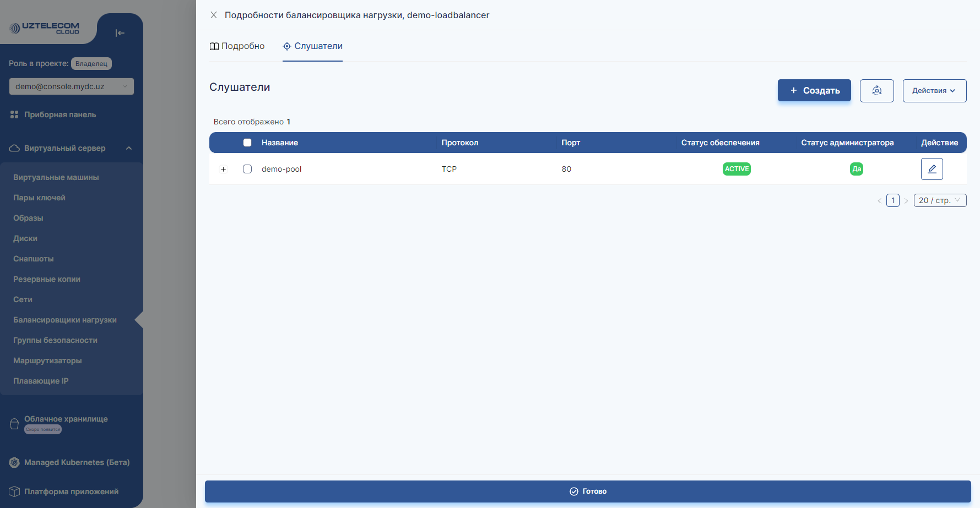
Task: Open the Действия dropdown menu
Action: coord(934,90)
